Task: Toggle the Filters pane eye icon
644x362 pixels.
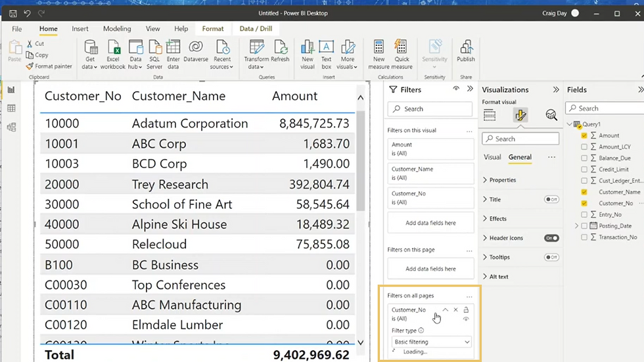Action: pos(456,89)
